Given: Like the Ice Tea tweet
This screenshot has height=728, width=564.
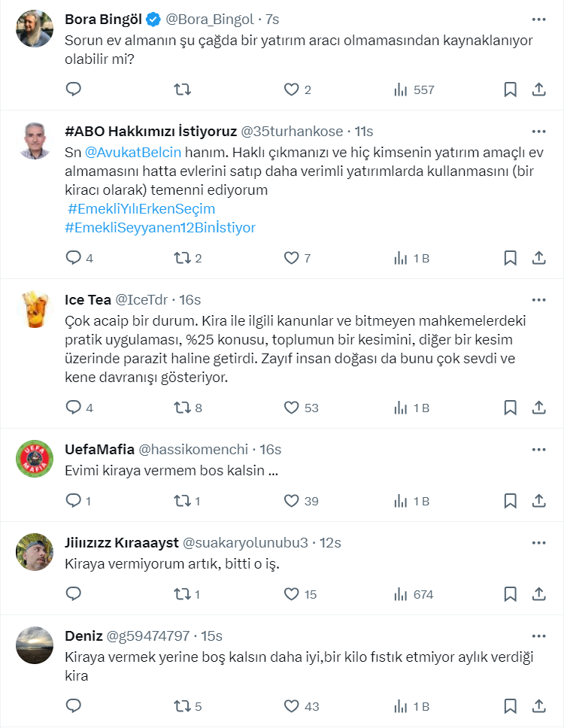Looking at the screenshot, I should click(292, 408).
